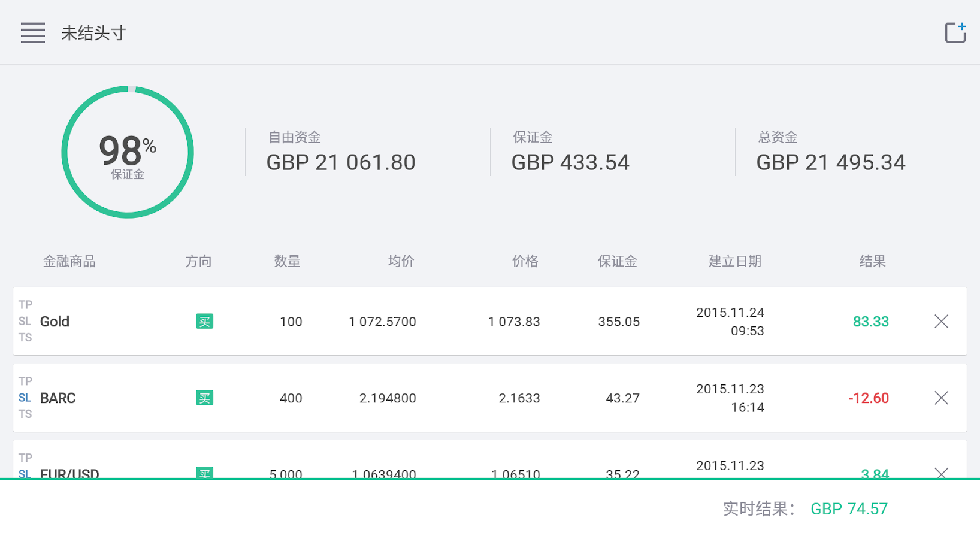Set take profit (TP) for Gold
This screenshot has height=539, width=980.
(x=25, y=305)
